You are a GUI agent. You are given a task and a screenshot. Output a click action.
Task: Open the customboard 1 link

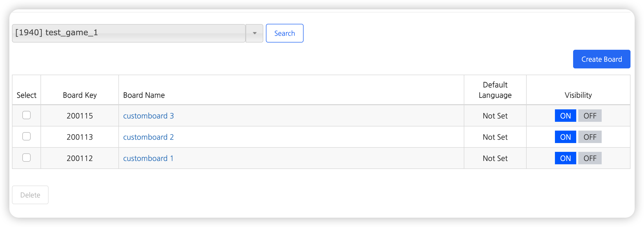[x=148, y=158]
